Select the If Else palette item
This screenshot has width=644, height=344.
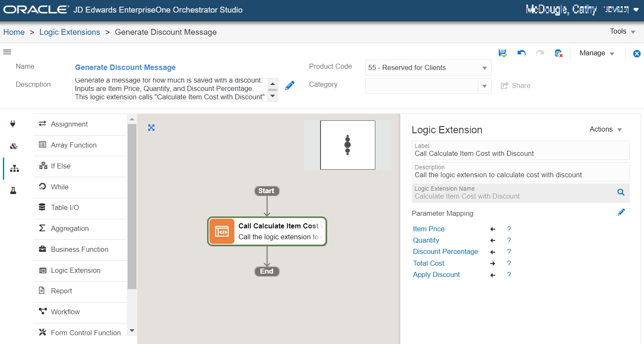tap(80, 166)
